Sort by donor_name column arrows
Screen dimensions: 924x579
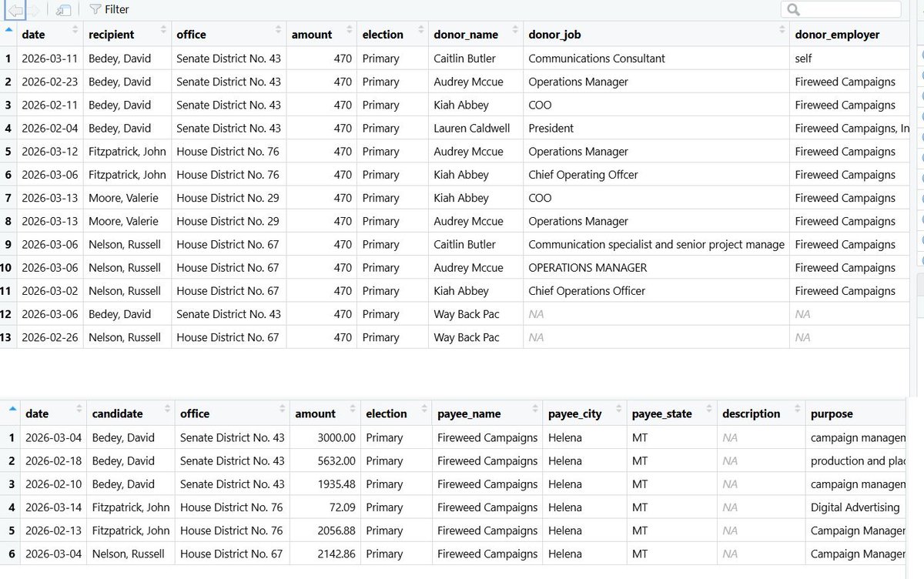[x=514, y=31]
